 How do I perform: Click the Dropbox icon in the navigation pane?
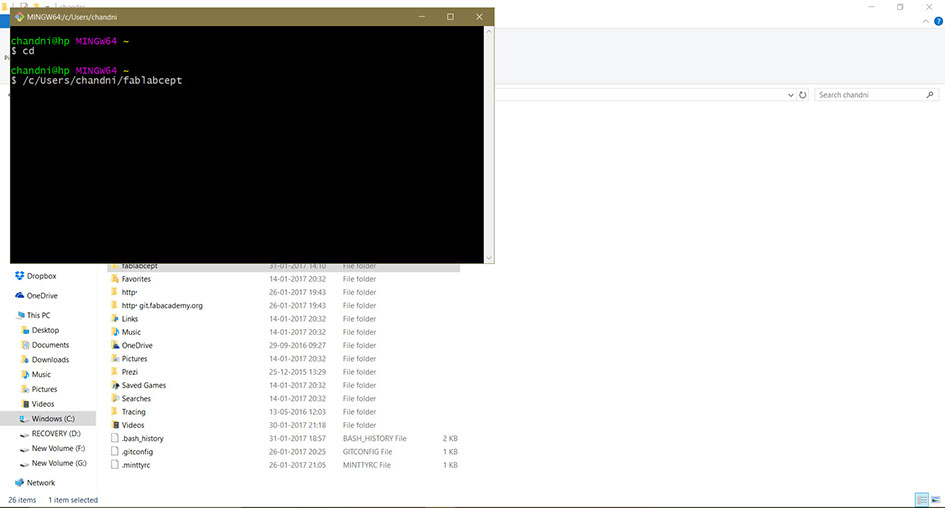19,276
